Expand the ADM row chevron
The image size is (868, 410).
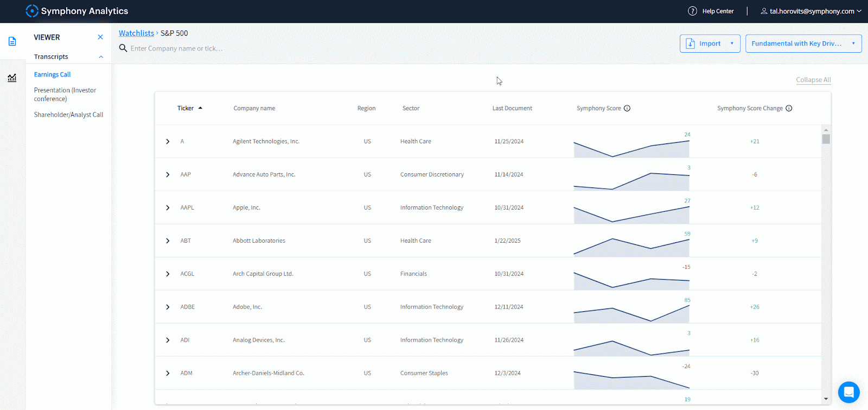tap(168, 373)
